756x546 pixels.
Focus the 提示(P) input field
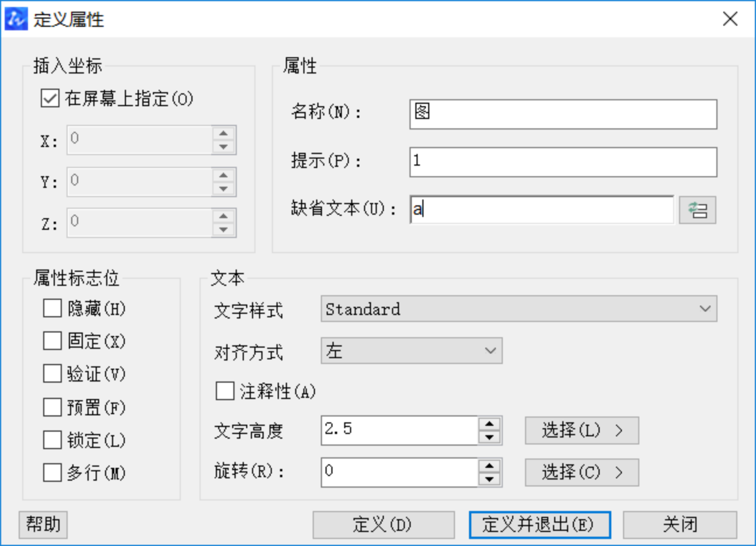tap(563, 162)
